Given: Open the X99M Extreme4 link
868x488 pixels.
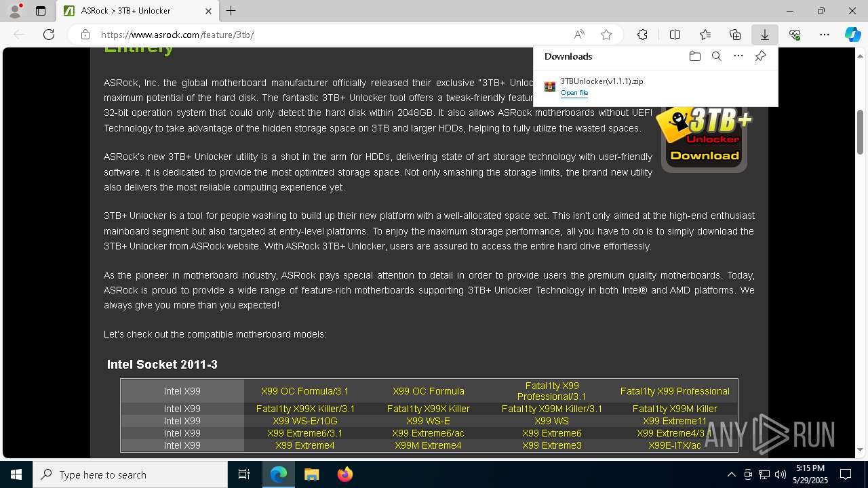Looking at the screenshot, I should [x=429, y=445].
